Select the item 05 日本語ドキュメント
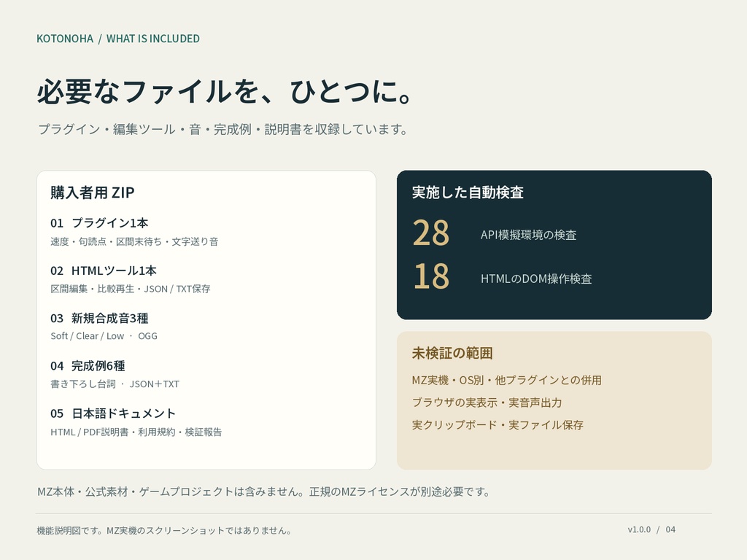 point(113,413)
